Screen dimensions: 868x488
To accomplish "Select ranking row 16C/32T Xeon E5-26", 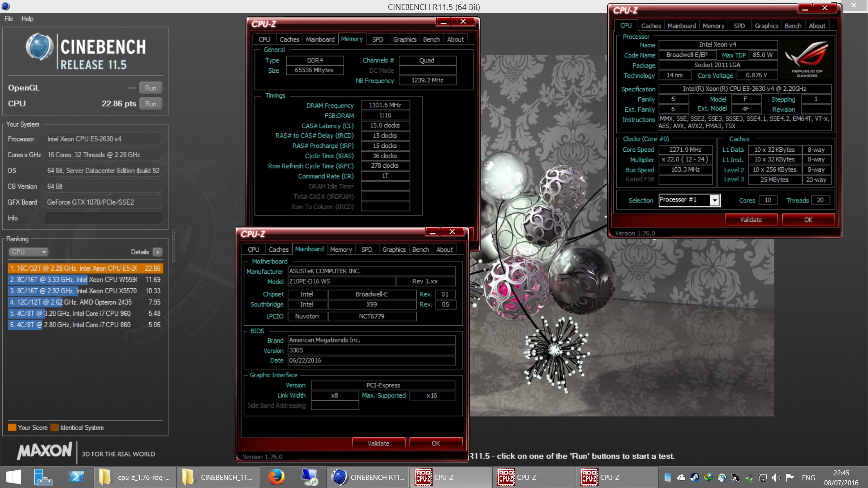I will pyautogui.click(x=85, y=268).
